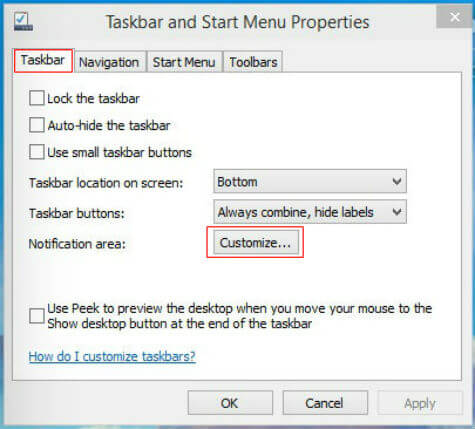Check Use small taskbar buttons
Image resolution: width=475 pixels, height=429 pixels.
pyautogui.click(x=36, y=152)
